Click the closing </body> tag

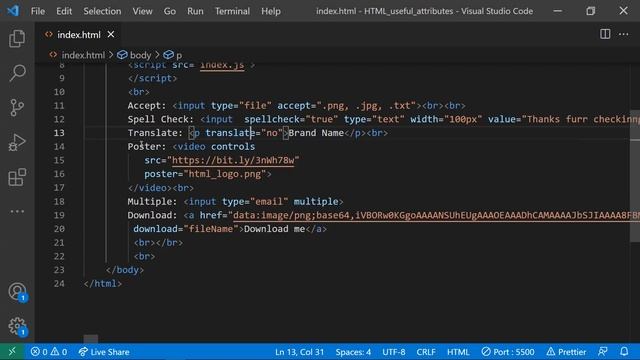(124, 270)
